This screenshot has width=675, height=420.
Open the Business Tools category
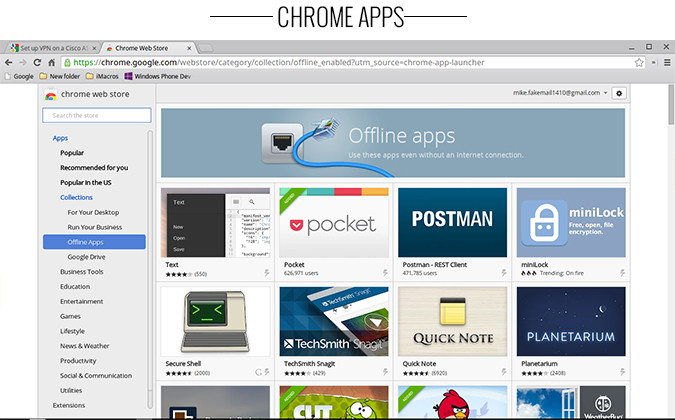point(81,271)
